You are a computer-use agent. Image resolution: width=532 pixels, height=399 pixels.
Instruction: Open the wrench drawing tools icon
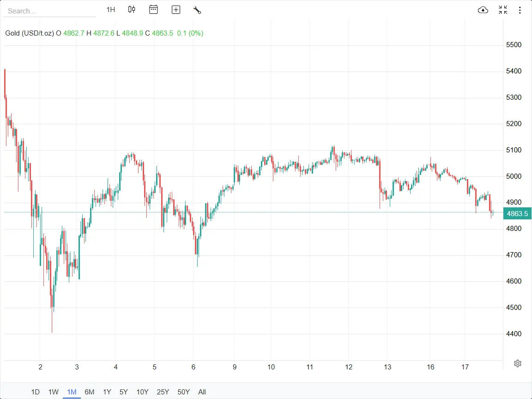197,10
